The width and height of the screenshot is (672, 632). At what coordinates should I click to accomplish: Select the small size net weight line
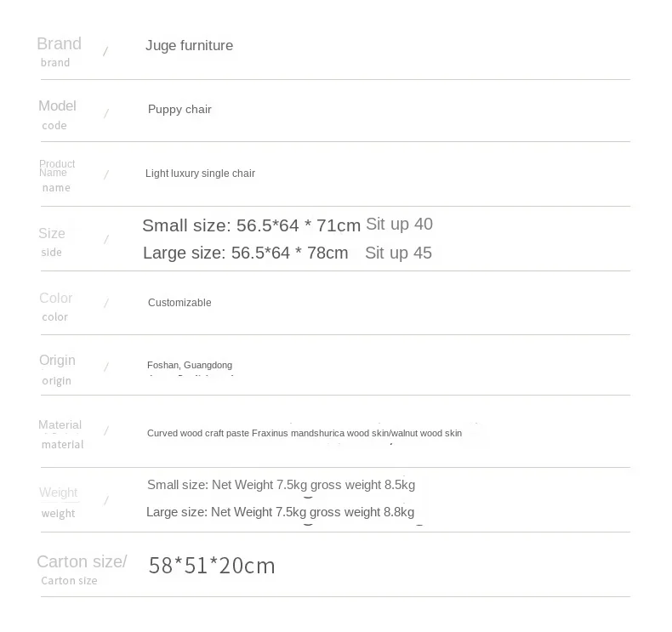coord(282,485)
